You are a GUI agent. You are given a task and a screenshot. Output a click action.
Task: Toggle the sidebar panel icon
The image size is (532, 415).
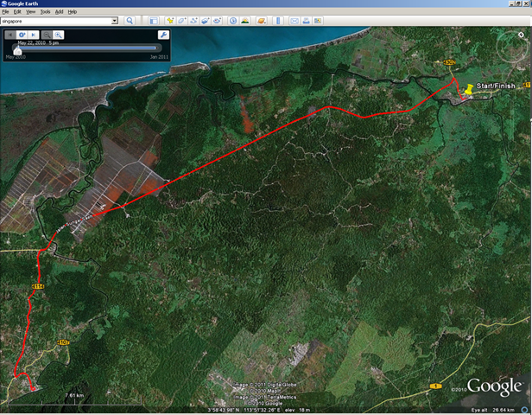pos(154,21)
